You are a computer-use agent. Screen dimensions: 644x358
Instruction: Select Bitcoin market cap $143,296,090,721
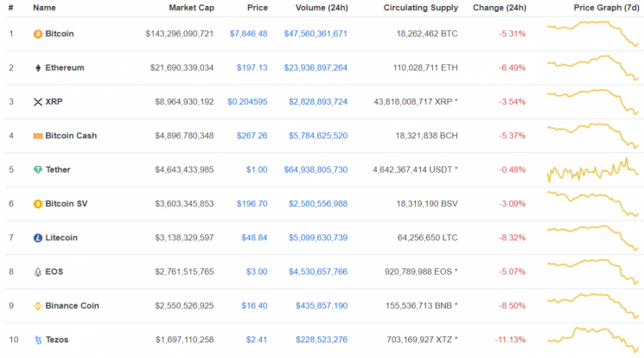tap(180, 34)
